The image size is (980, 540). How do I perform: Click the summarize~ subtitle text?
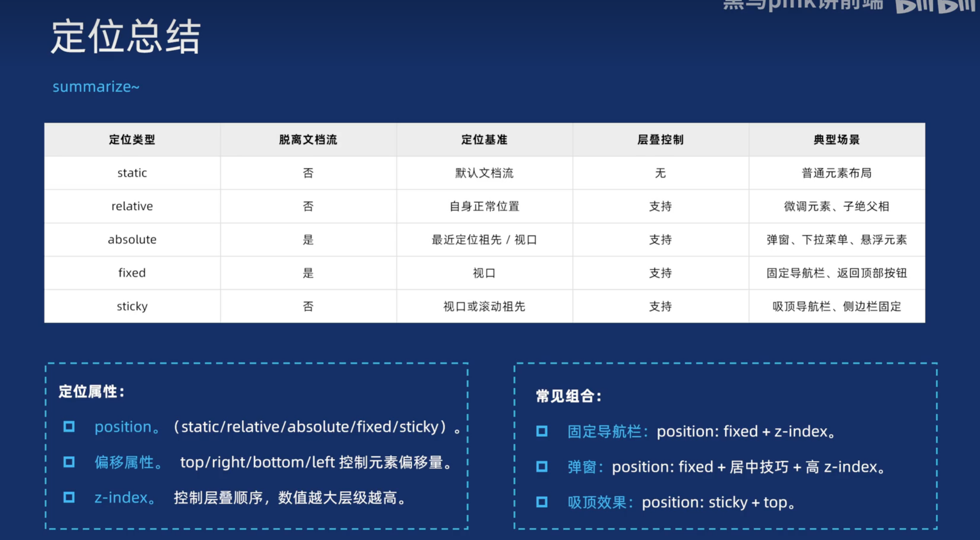[x=96, y=86]
